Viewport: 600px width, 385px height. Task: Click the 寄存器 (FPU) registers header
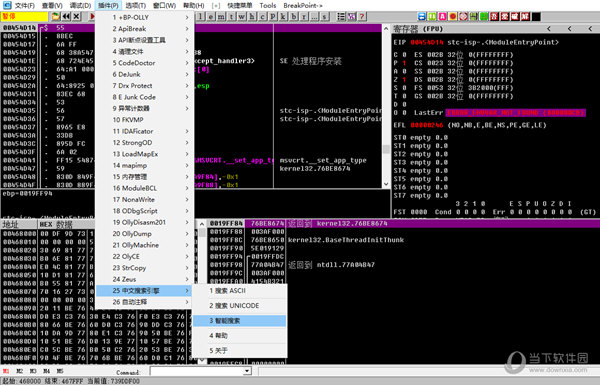418,29
